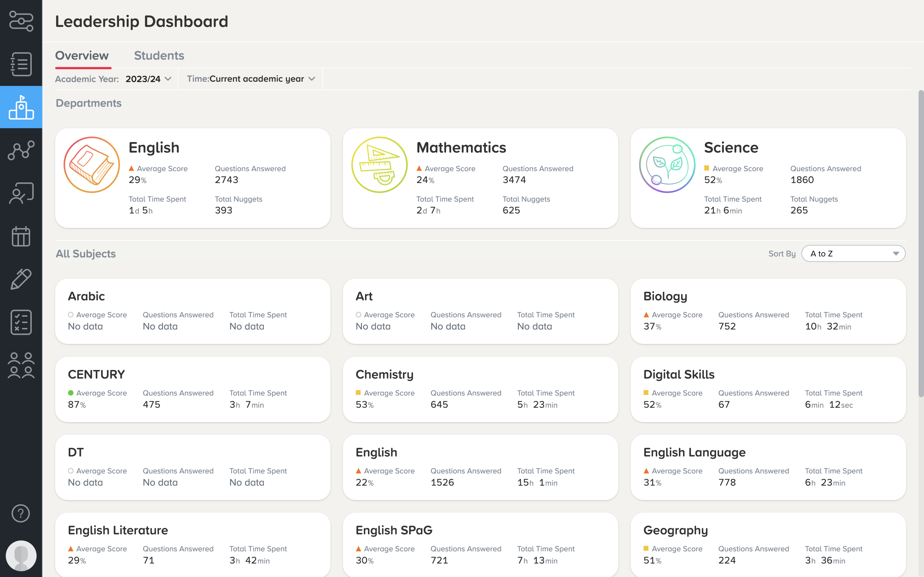Click the vertical page scrollbar

click(x=920, y=244)
